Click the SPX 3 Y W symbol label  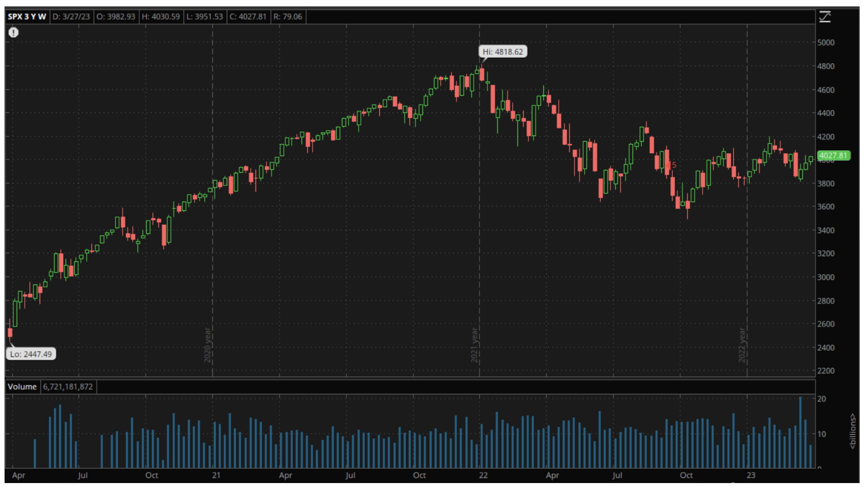click(27, 16)
